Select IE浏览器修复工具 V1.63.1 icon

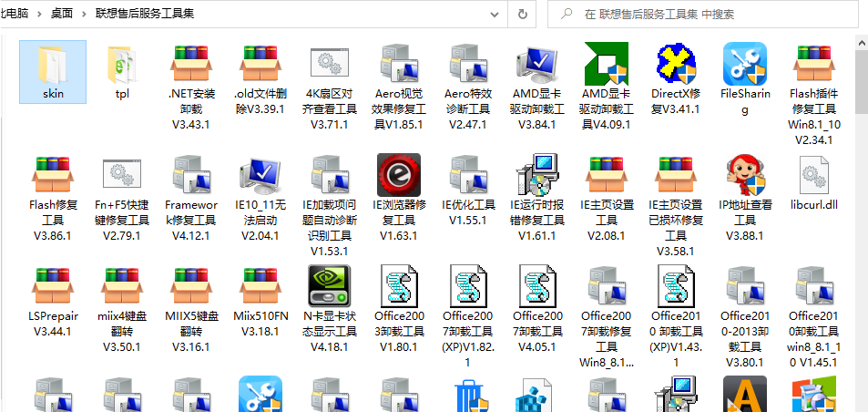click(399, 175)
